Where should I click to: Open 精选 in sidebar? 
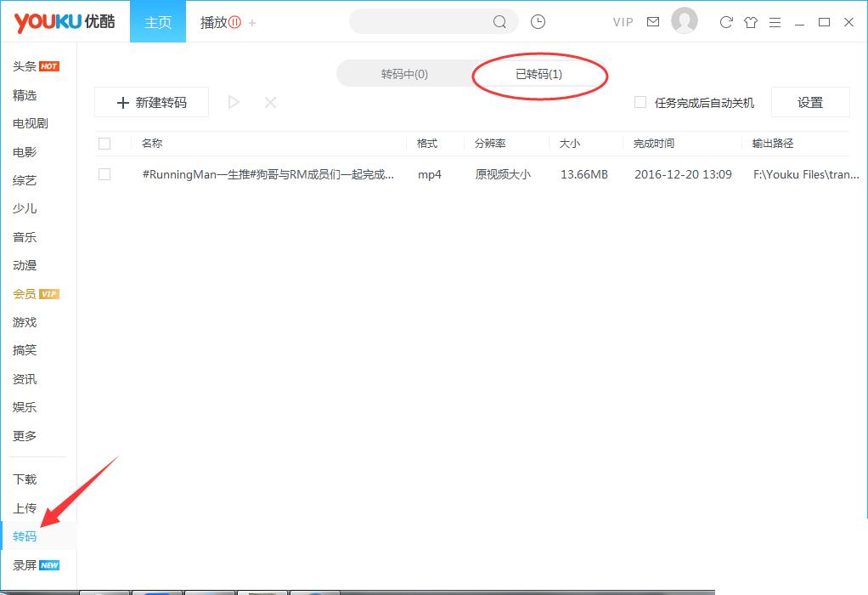tap(25, 95)
